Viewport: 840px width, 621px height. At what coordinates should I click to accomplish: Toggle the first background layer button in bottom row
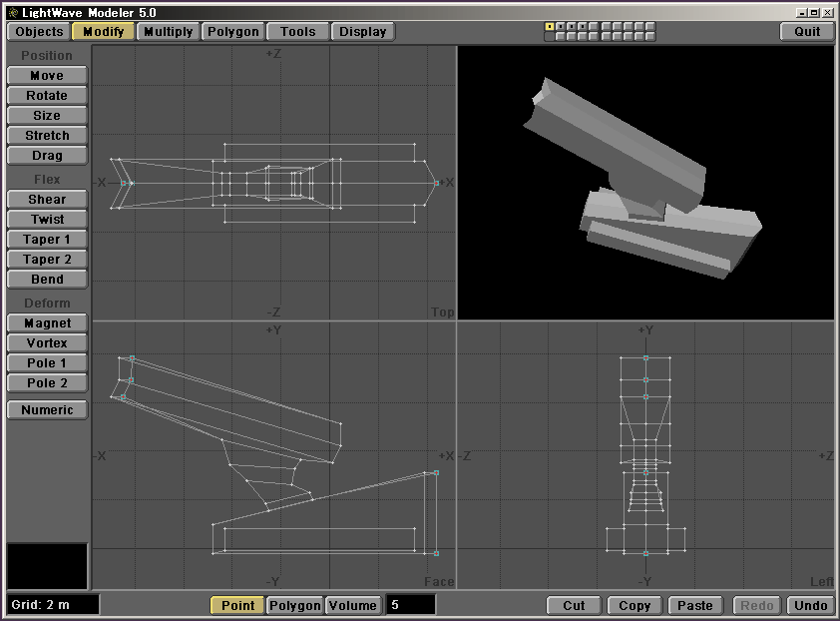pos(550,37)
